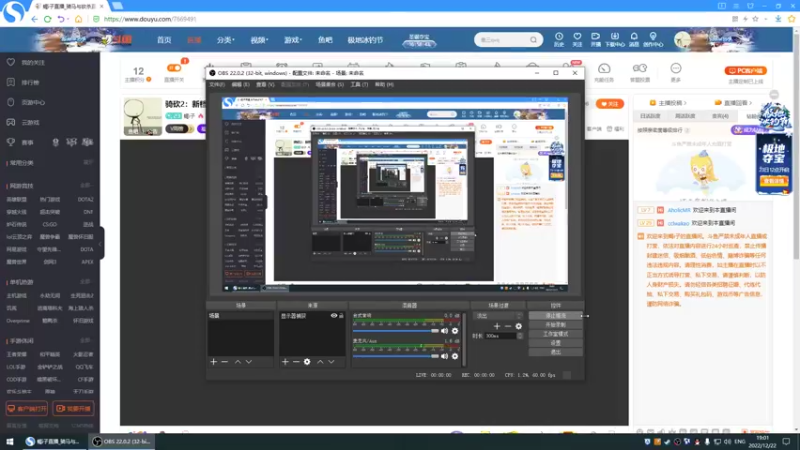Mute the desktop audio speaker icon
This screenshot has height=450, width=800.
(444, 331)
